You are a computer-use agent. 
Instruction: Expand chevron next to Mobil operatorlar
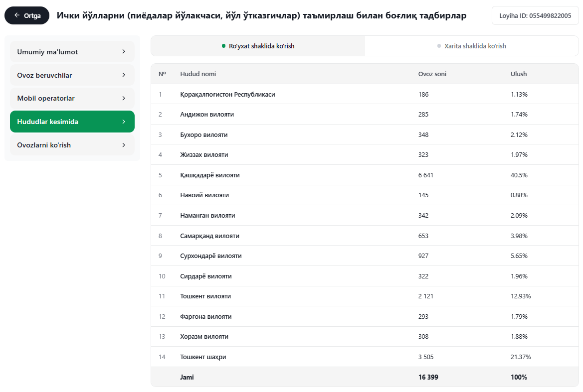point(124,98)
